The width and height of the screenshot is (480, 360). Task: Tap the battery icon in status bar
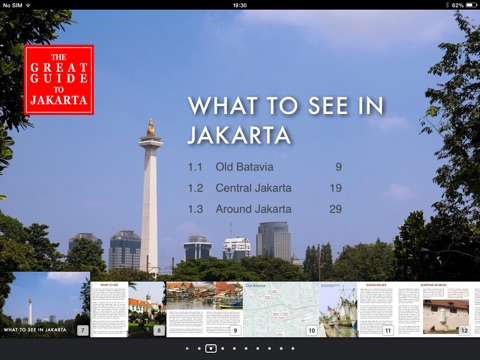[472, 5]
